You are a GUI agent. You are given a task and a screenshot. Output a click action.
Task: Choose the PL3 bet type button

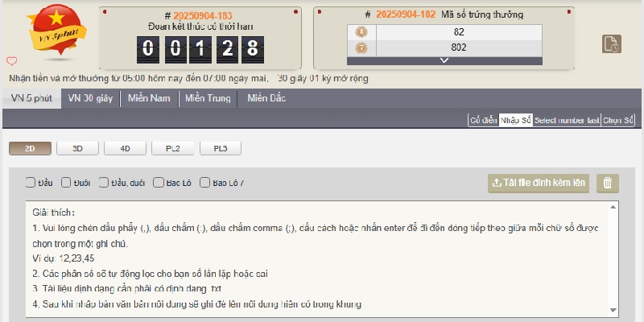pos(221,149)
